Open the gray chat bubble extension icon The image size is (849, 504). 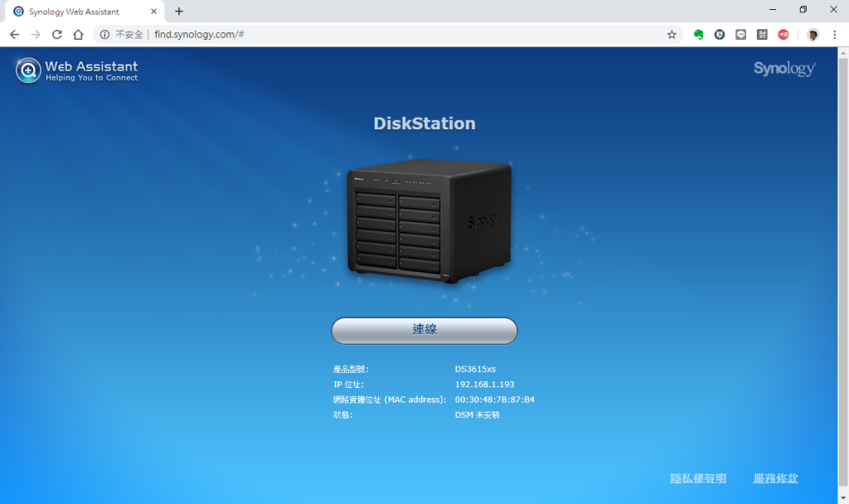tap(740, 35)
